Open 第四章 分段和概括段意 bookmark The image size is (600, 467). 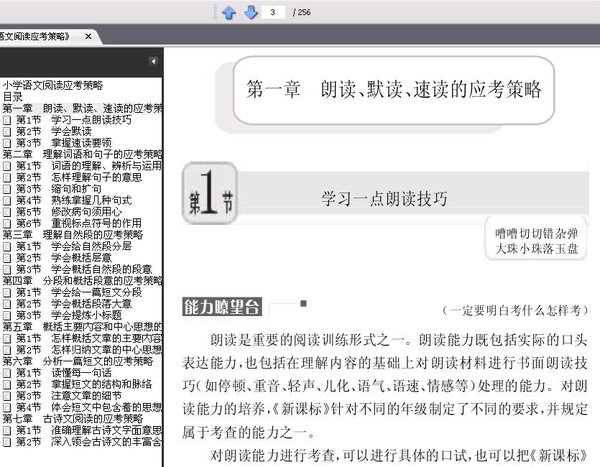83,281
